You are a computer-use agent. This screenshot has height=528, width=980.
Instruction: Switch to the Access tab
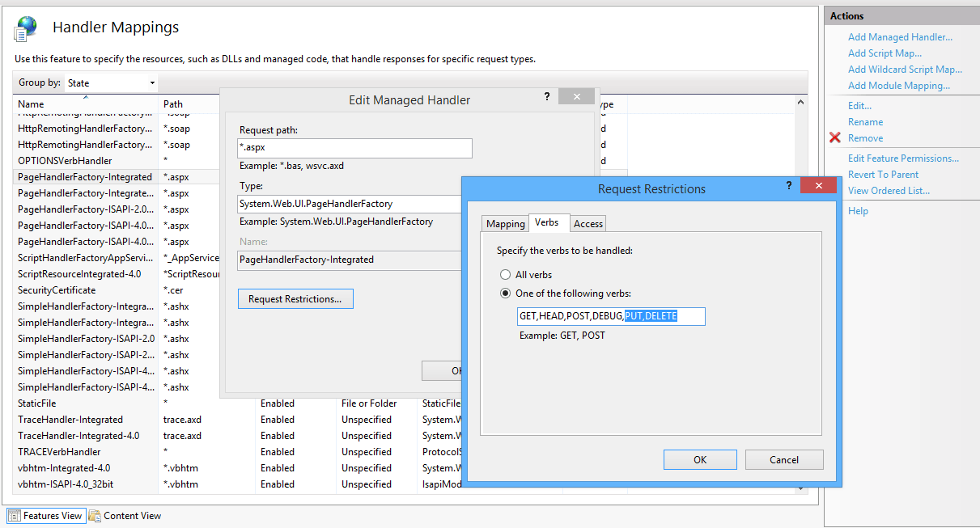click(x=588, y=224)
